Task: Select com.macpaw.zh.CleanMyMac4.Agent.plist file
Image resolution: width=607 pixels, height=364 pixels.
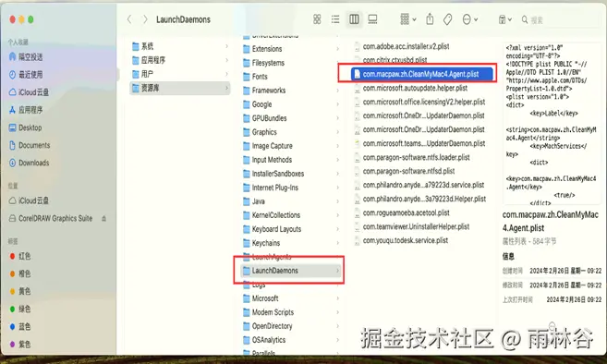Action: point(422,74)
